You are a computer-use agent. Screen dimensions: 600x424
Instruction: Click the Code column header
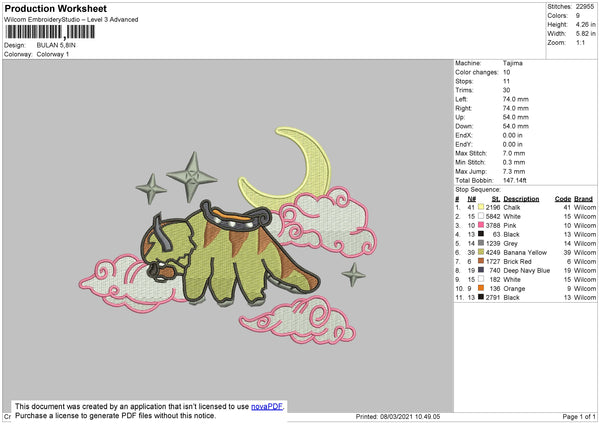562,199
